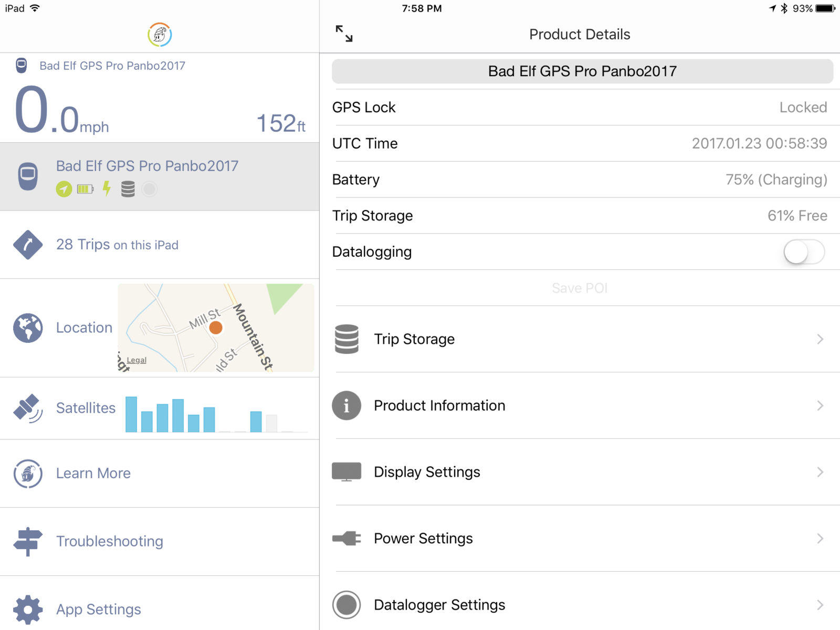Viewport: 840px width, 630px height.
Task: Click the 7:58 PM clock
Action: click(x=422, y=8)
